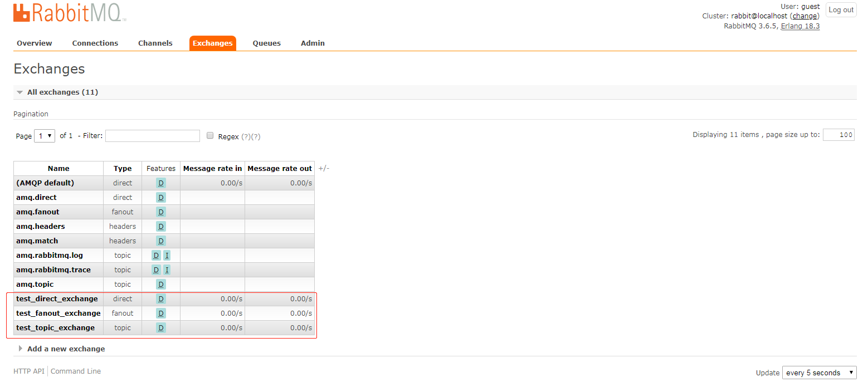Sort the table by the Name column
Screen dimensions: 868x387
[58, 169]
